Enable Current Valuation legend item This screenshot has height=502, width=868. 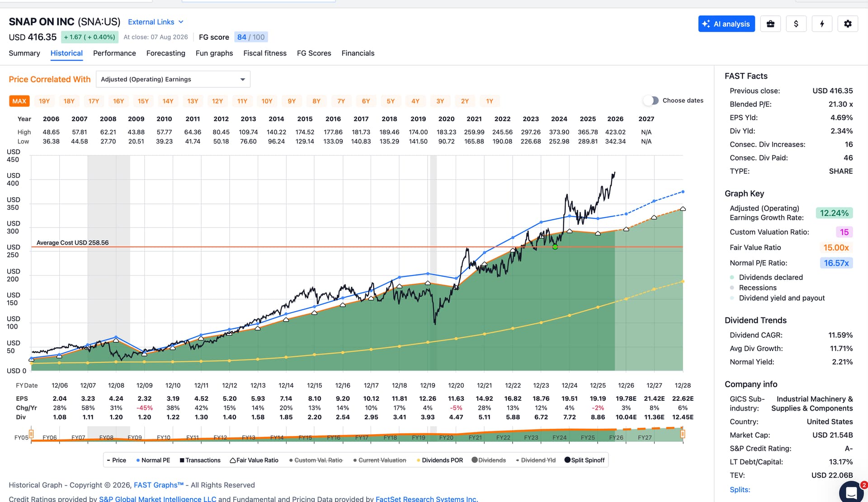(380, 460)
